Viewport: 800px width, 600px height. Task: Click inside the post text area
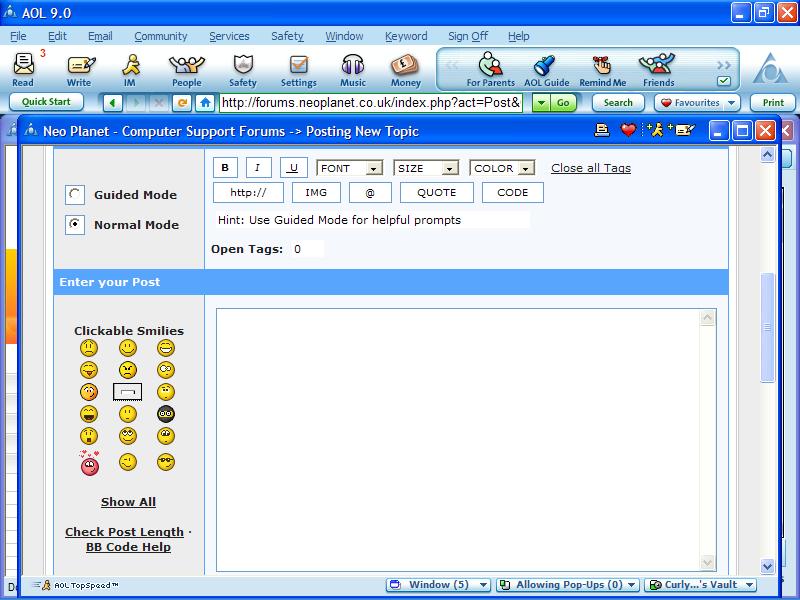[459, 440]
